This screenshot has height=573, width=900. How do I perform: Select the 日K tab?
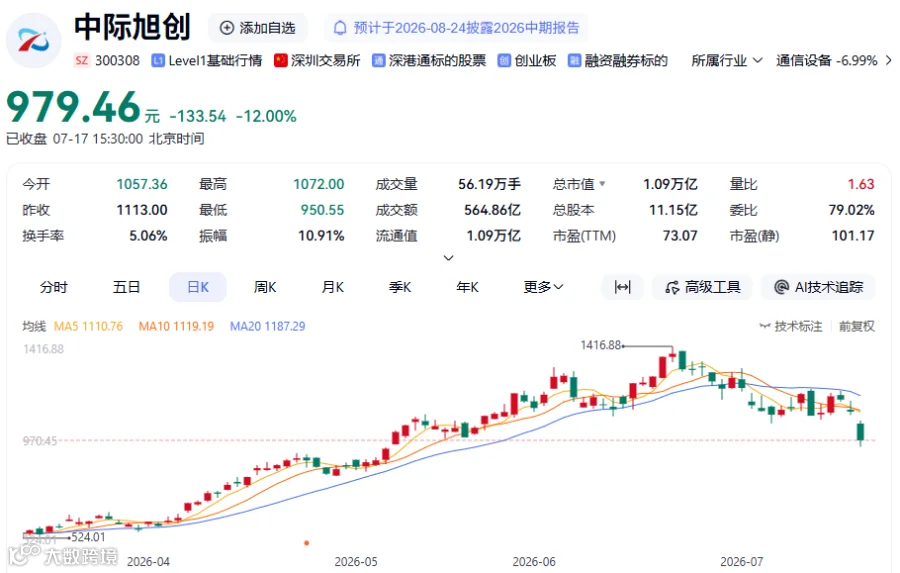coord(198,287)
